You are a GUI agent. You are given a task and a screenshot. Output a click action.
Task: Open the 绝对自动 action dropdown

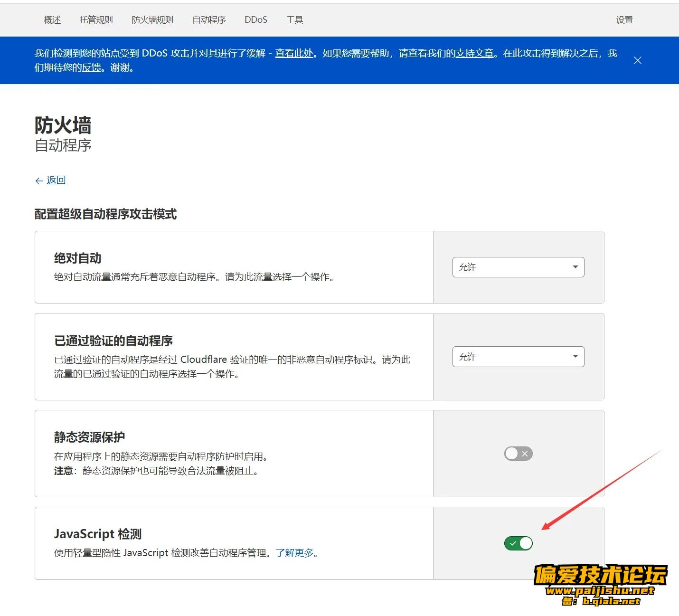click(519, 267)
